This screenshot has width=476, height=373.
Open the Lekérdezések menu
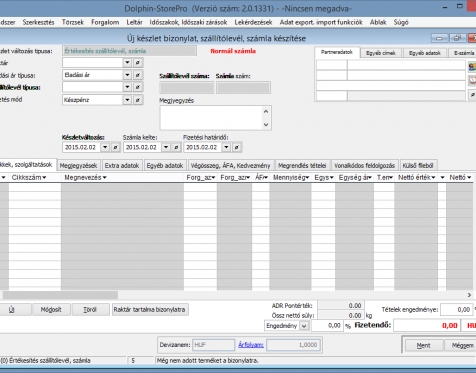(x=253, y=22)
